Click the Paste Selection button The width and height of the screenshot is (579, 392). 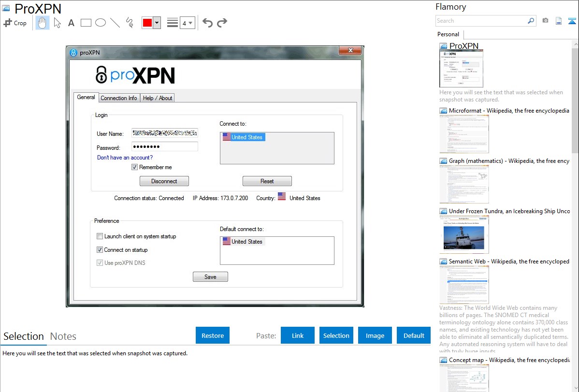(336, 335)
